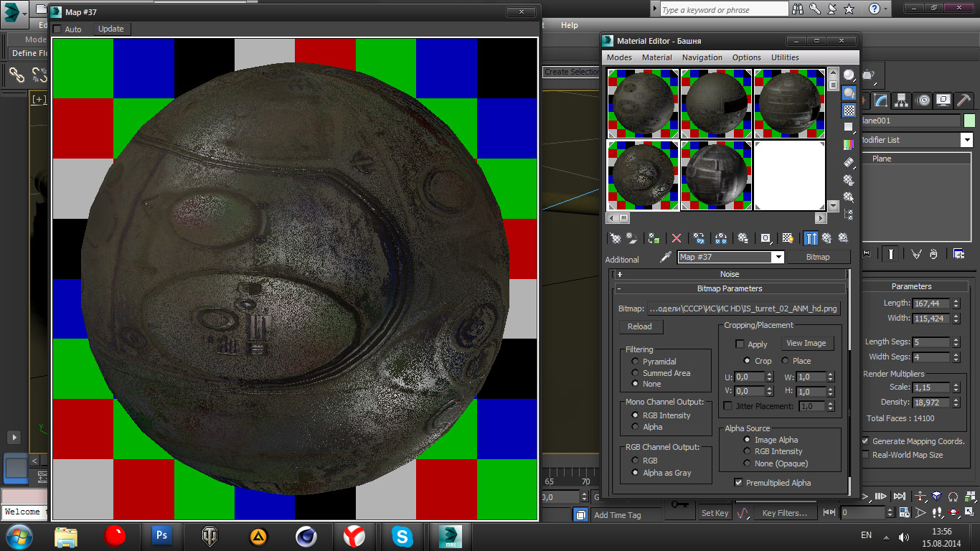Click the eyedropper pick material icon
Viewport: 980px width, 551px height.
point(665,258)
